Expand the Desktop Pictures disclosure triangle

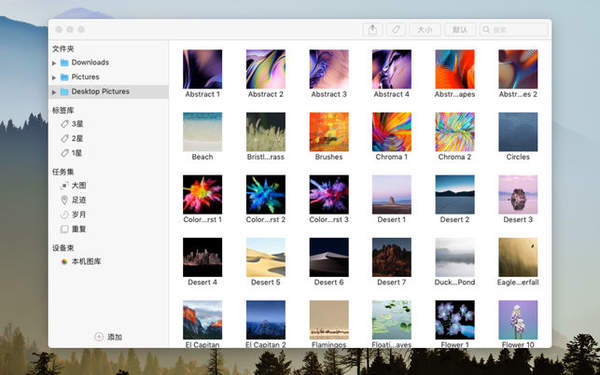point(54,92)
